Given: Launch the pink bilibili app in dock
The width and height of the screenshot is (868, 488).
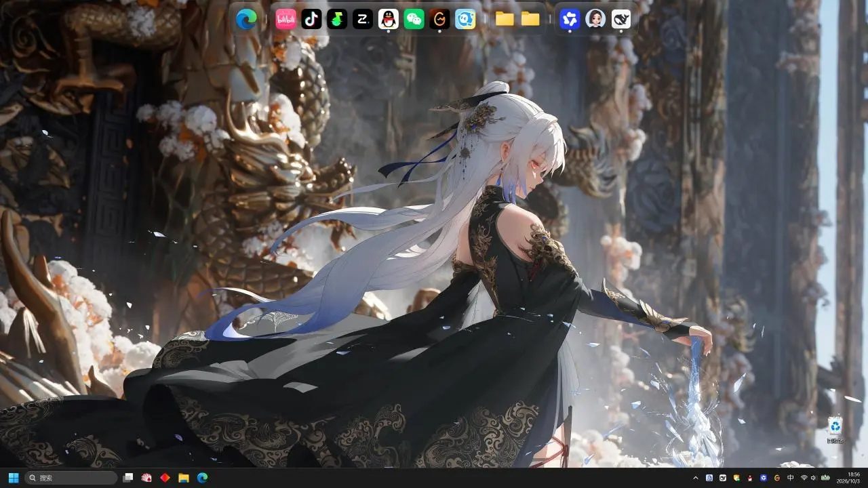Looking at the screenshot, I should (286, 19).
